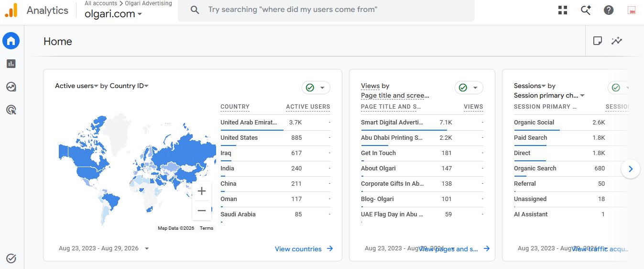The height and width of the screenshot is (269, 644).
Task: Click the Olgari Advertising breadcrumb
Action: (148, 3)
